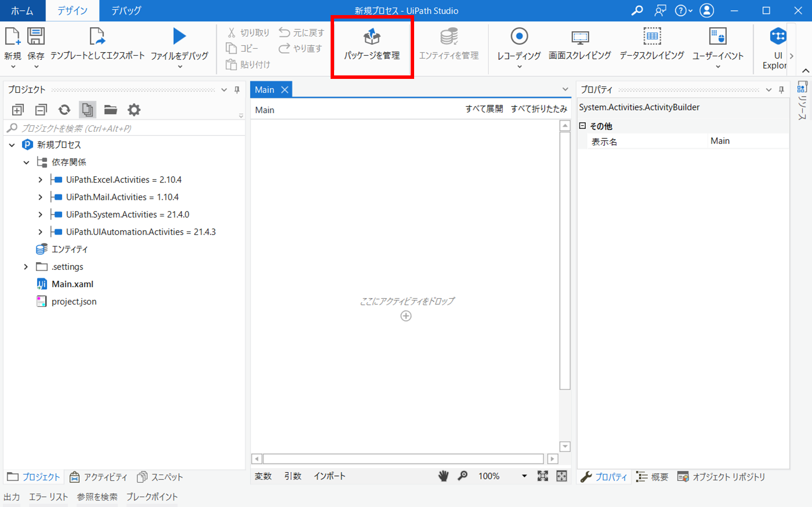
Task: Open ユーザーイベント dropdown arrow
Action: coord(718,67)
